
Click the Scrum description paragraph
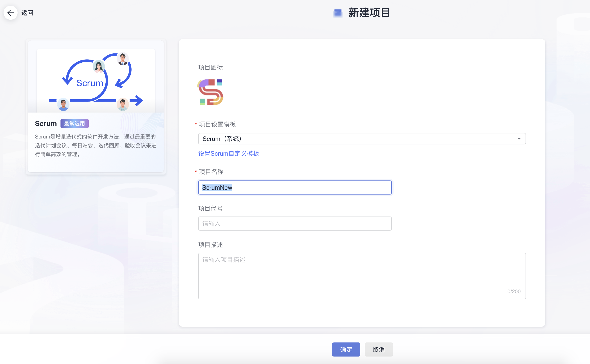pyautogui.click(x=96, y=146)
